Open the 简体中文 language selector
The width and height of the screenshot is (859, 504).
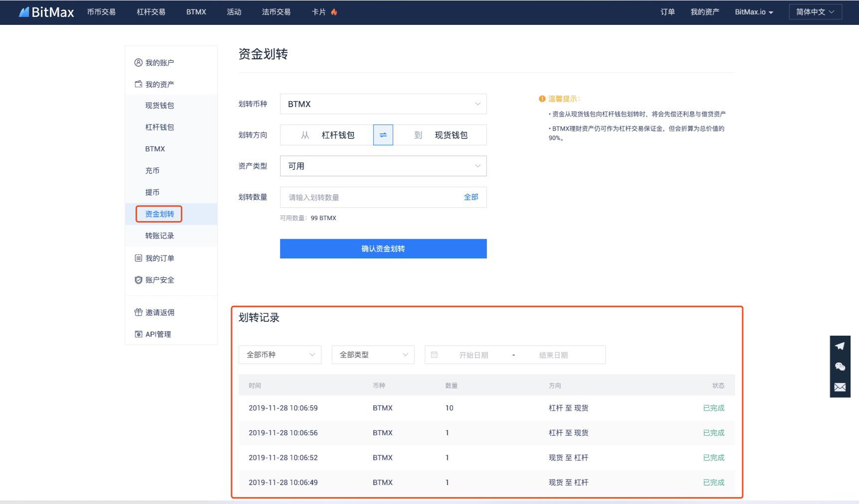click(816, 12)
